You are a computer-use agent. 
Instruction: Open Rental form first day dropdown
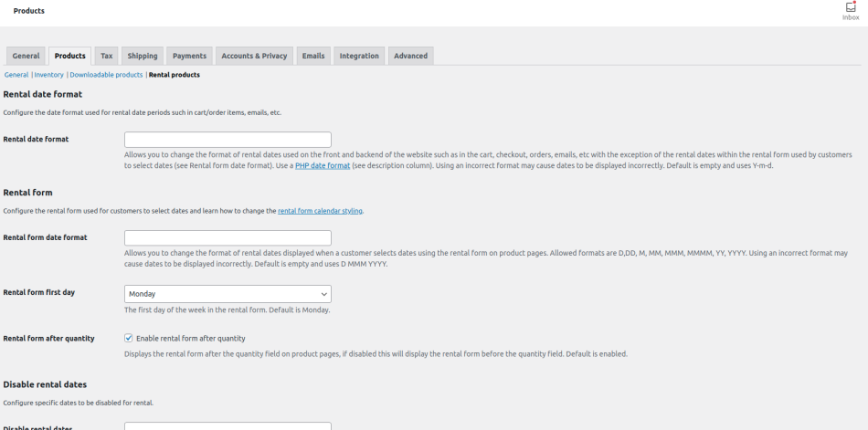pyautogui.click(x=228, y=294)
